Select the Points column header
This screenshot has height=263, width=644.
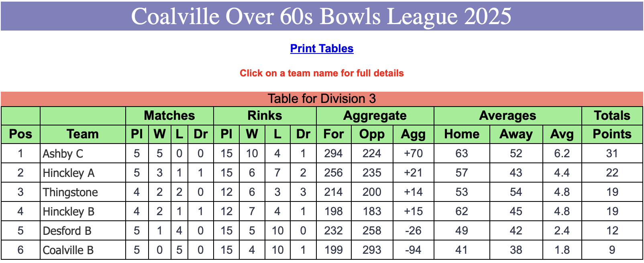tap(612, 134)
